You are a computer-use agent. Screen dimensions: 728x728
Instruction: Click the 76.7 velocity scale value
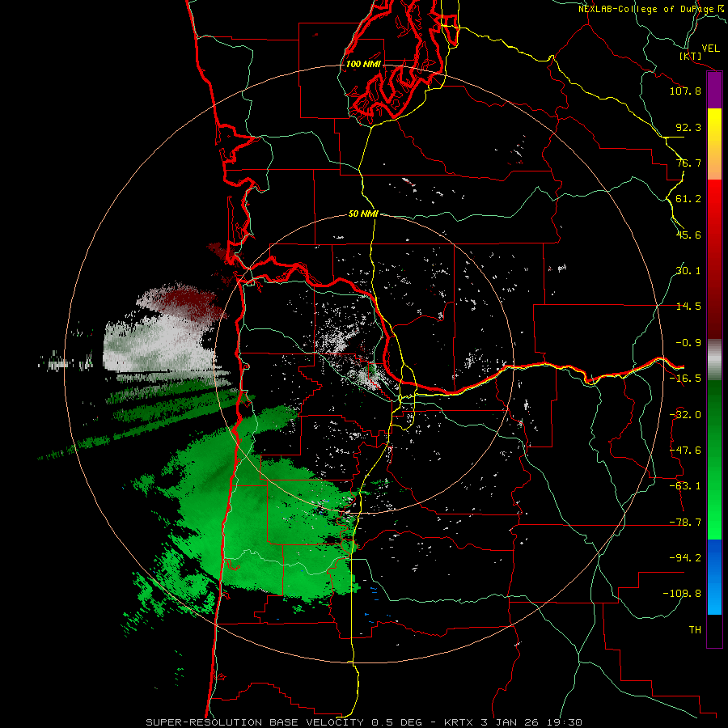(688, 163)
